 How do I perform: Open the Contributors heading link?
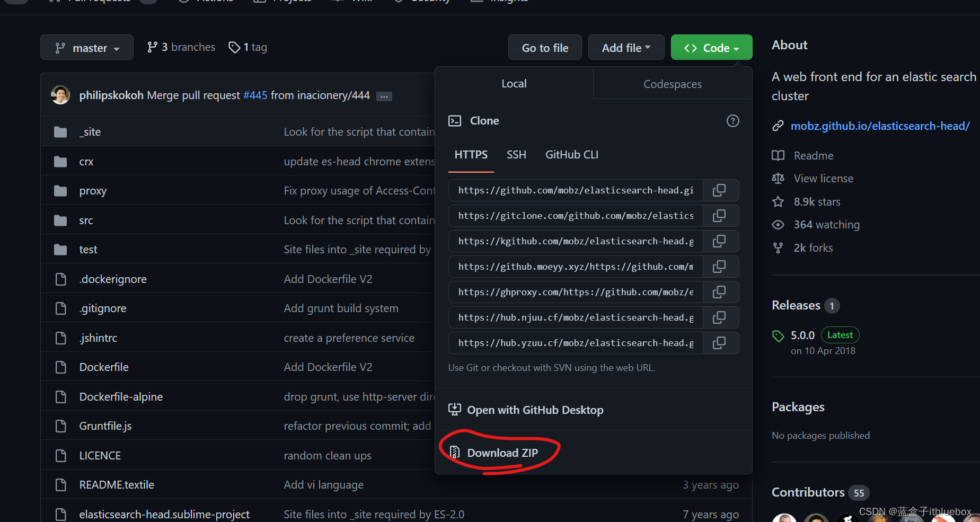pyautogui.click(x=808, y=492)
